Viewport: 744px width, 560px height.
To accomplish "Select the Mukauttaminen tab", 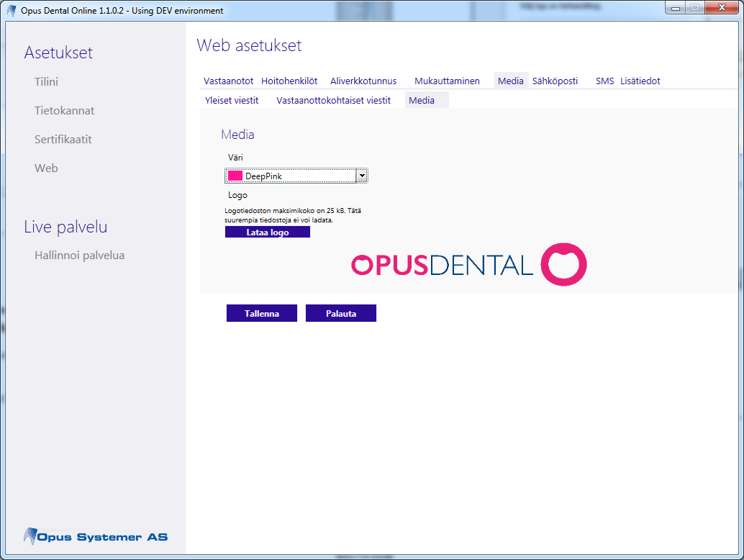I will coord(447,81).
